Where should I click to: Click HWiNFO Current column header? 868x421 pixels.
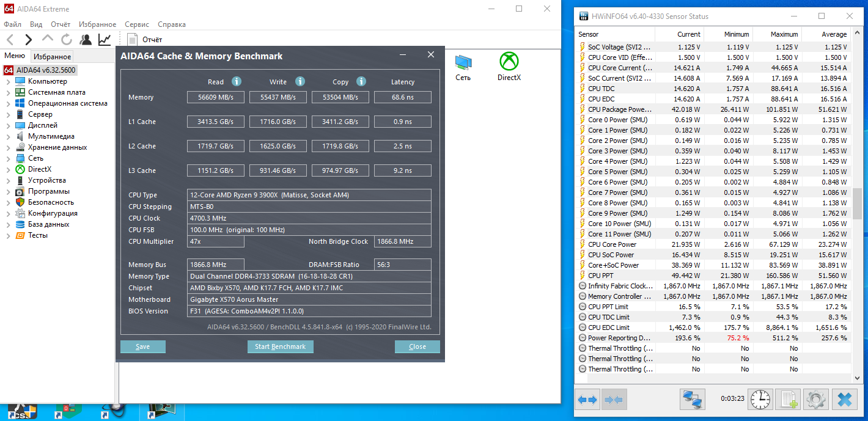tap(679, 34)
